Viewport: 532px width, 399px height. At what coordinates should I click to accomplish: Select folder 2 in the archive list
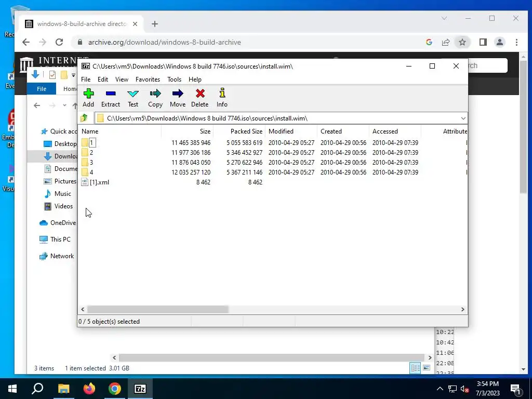(x=87, y=153)
